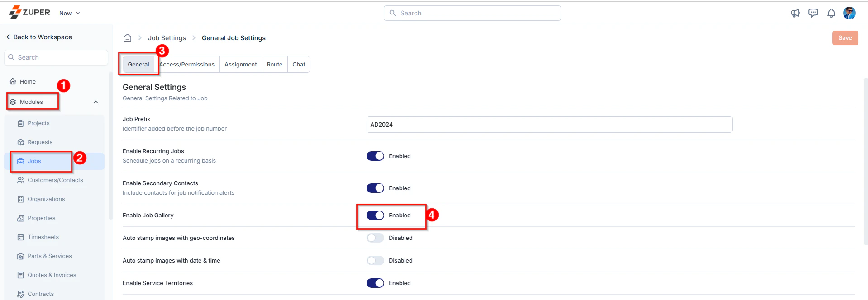
Task: Click the Parts & Services icon
Action: click(x=20, y=256)
